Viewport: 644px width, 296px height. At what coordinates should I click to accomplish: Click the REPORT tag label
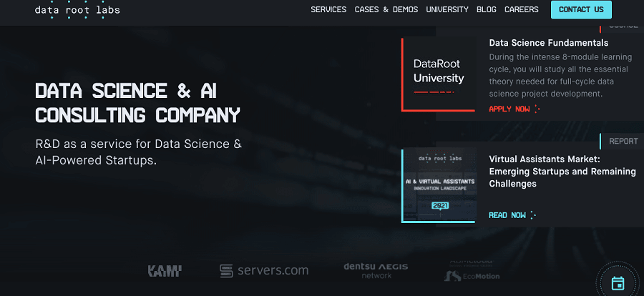623,141
